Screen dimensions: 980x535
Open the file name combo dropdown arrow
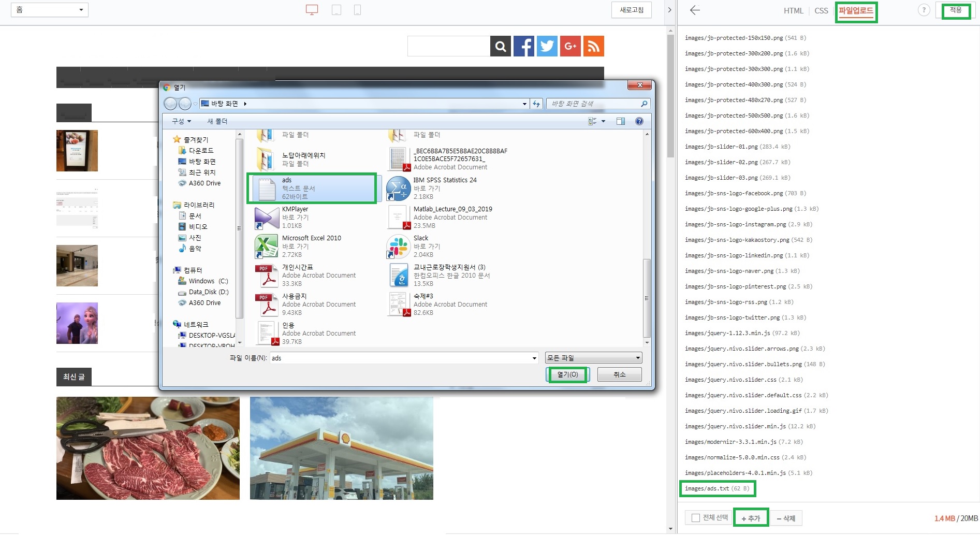point(534,358)
